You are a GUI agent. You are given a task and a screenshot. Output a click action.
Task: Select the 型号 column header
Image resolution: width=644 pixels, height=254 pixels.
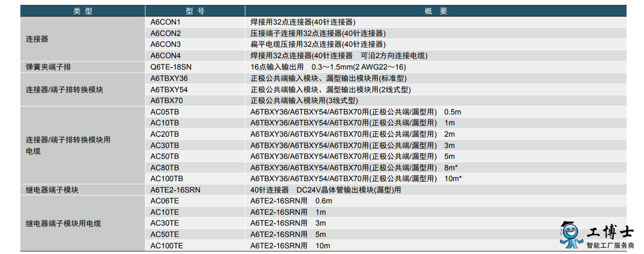click(x=195, y=11)
